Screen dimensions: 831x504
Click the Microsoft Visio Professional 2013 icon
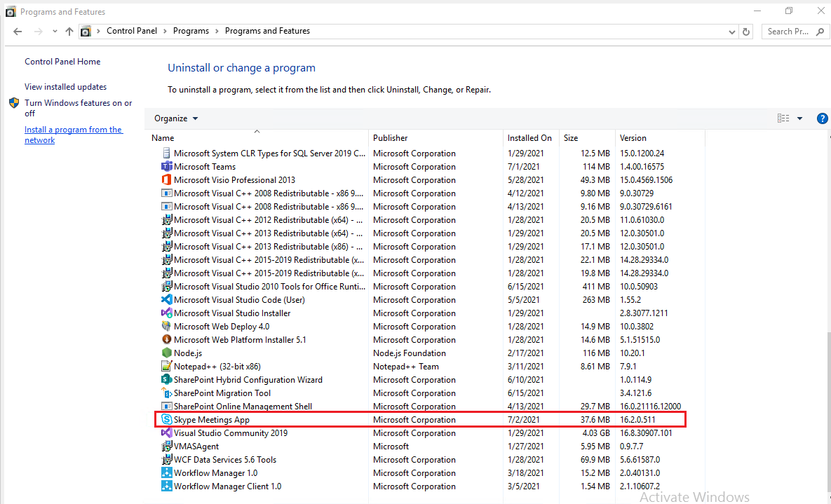coord(166,179)
